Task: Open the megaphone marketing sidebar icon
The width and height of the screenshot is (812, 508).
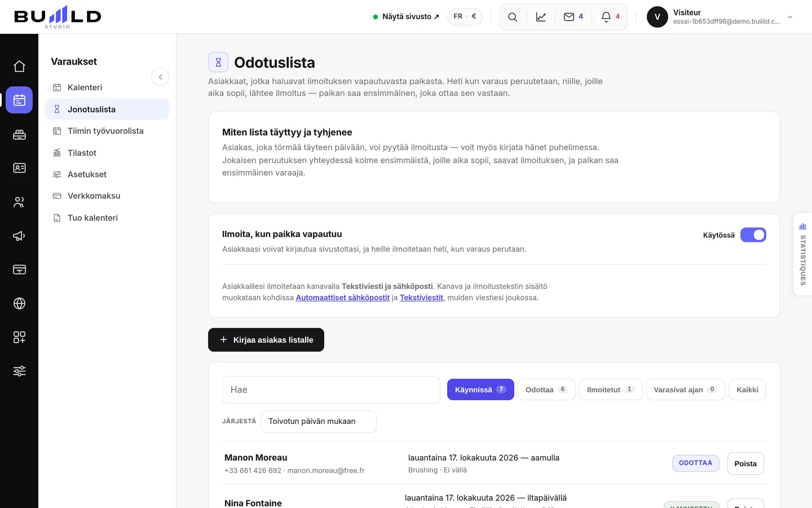Action: [19, 236]
